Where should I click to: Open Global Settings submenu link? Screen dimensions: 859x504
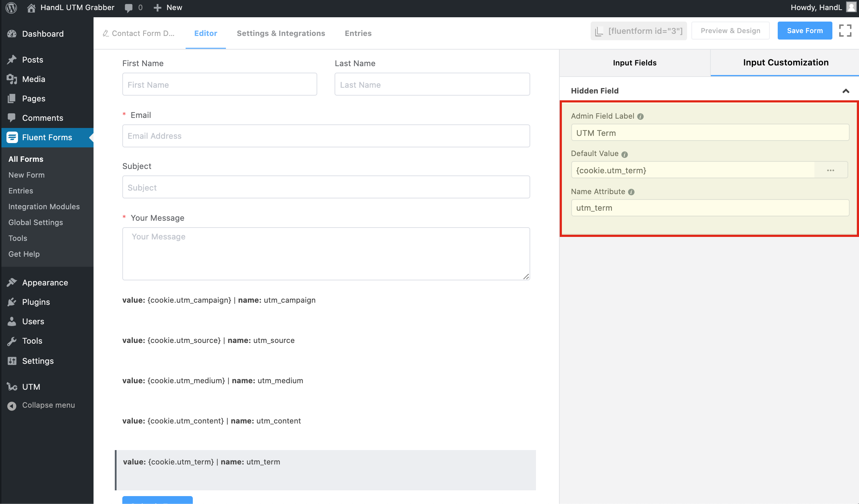pyautogui.click(x=36, y=223)
